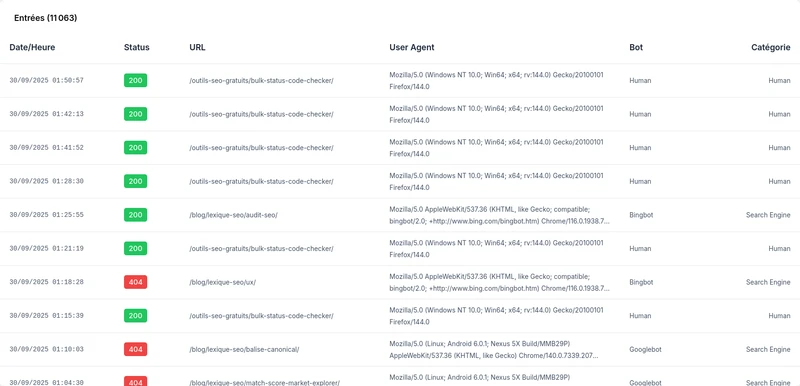The width and height of the screenshot is (800, 386).
Task: Select the 404 badge for /blog/lexique-seo/ux/
Action: pyautogui.click(x=135, y=282)
